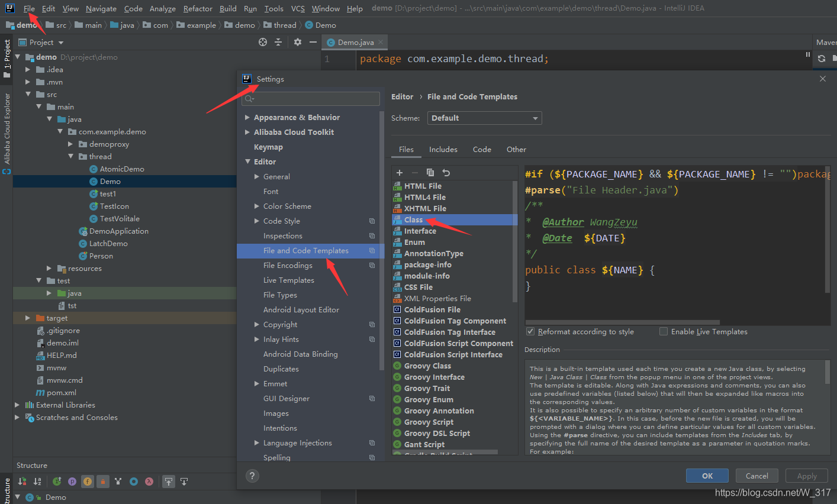
Task: Toggle the Show Anonymous Classes icon
Action: pyautogui.click(x=134, y=482)
